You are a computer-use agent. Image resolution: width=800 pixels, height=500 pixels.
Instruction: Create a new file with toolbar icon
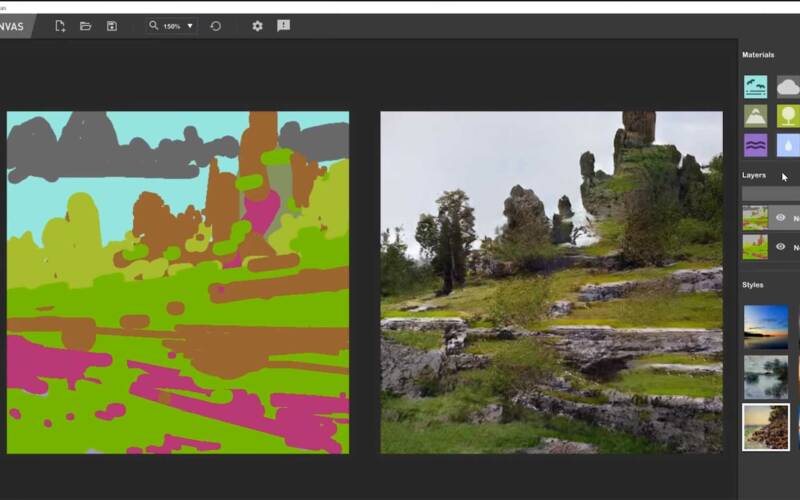click(x=60, y=26)
